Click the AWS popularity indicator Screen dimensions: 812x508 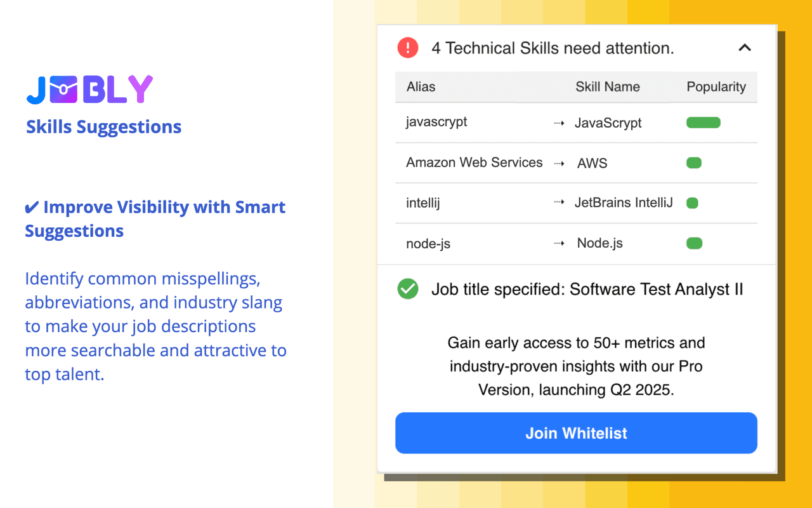point(694,163)
